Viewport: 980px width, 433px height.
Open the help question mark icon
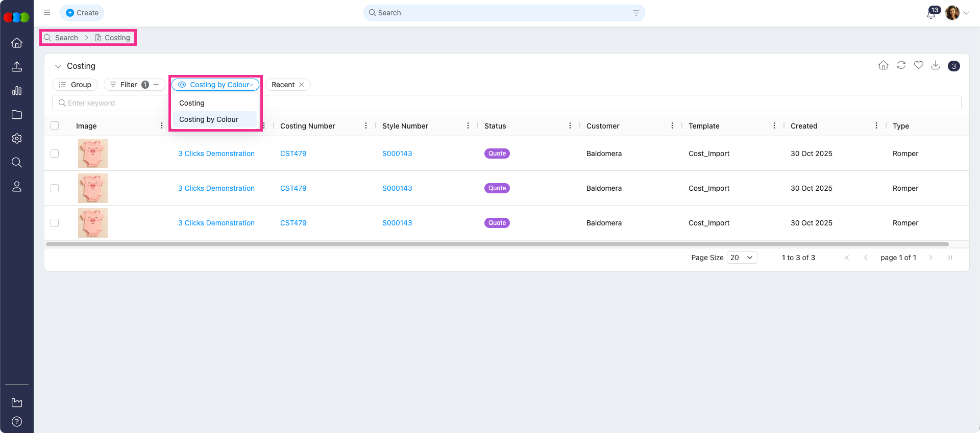(x=17, y=422)
